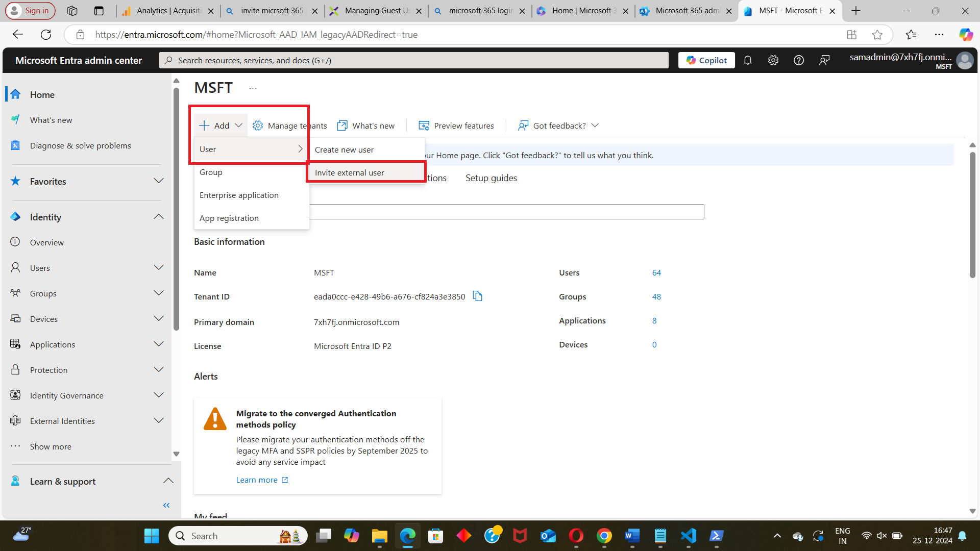Viewport: 980px width, 551px height.
Task: Copy the Tenant ID to clipboard
Action: tap(477, 296)
